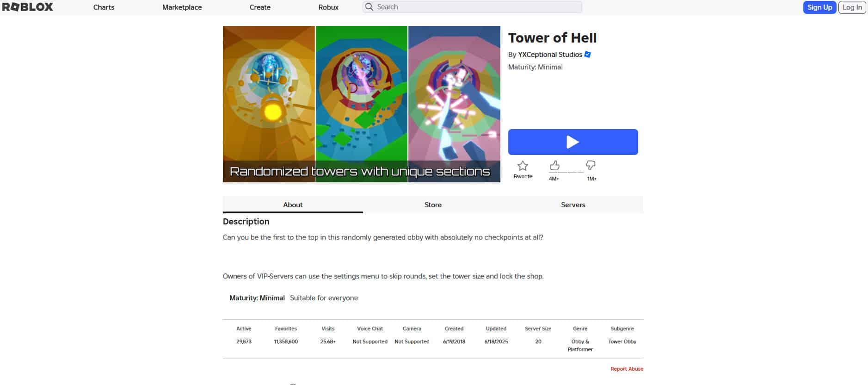868x385 pixels.
Task: Click the verified badge beside YXCeptional Studios
Action: point(588,55)
